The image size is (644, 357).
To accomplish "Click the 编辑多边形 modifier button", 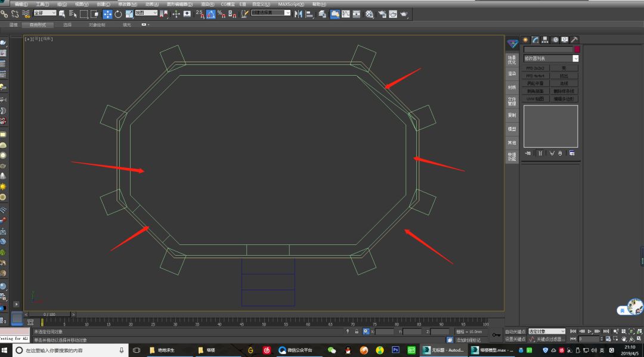I will pos(564,99).
